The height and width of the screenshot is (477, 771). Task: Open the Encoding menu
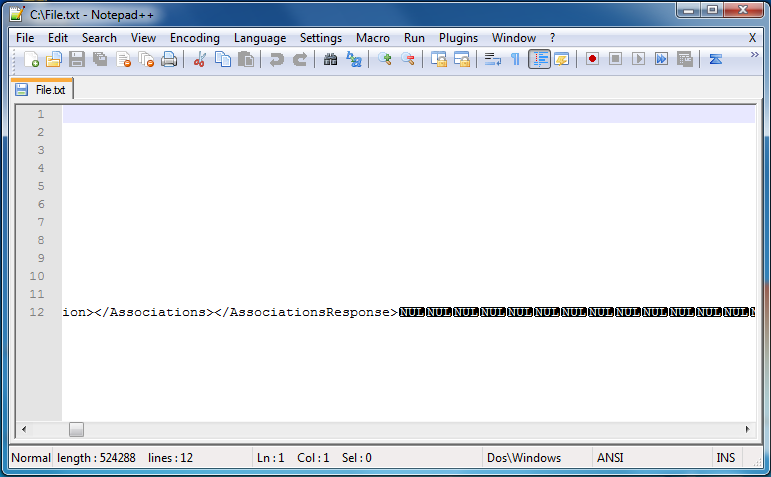194,38
